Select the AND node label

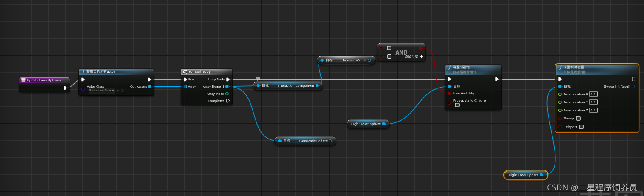[x=401, y=52]
